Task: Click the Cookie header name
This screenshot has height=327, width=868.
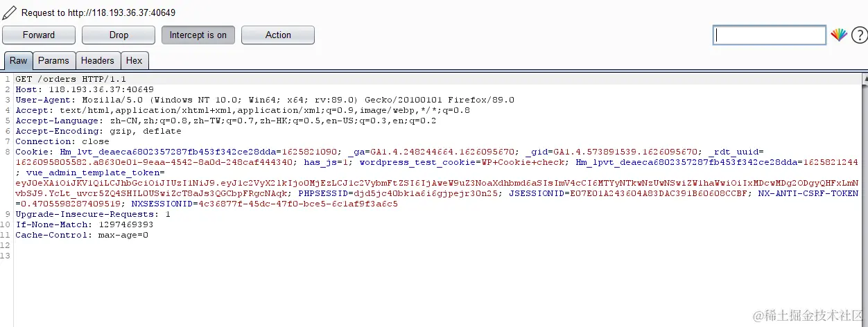Action: pyautogui.click(x=33, y=152)
